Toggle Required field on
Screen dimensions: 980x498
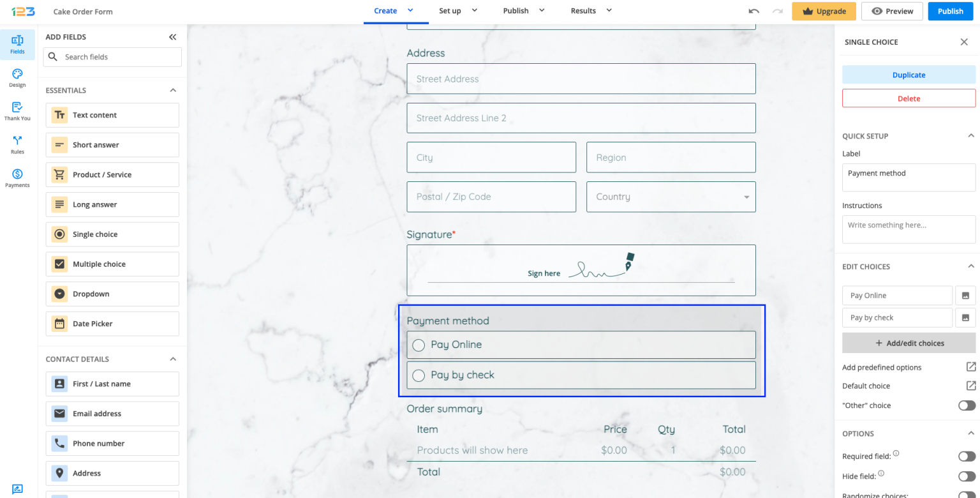click(x=967, y=456)
